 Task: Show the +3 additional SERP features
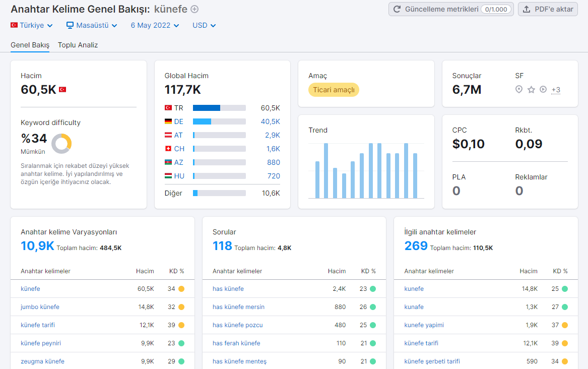tap(556, 90)
